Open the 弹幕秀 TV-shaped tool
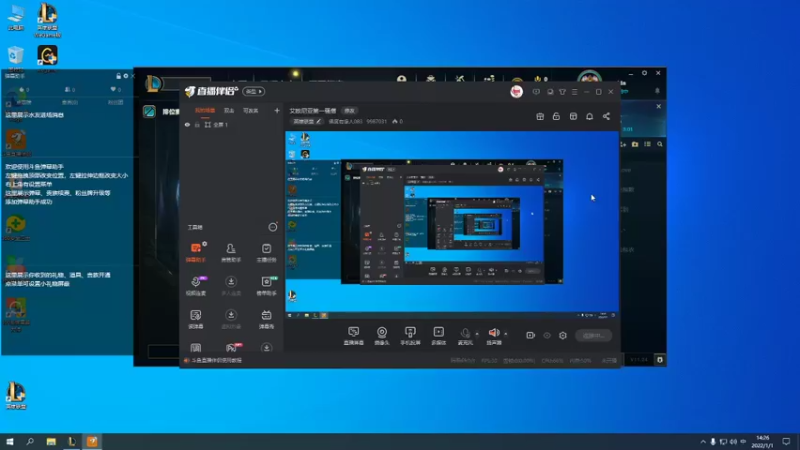This screenshot has height=450, width=800. pyautogui.click(x=266, y=319)
